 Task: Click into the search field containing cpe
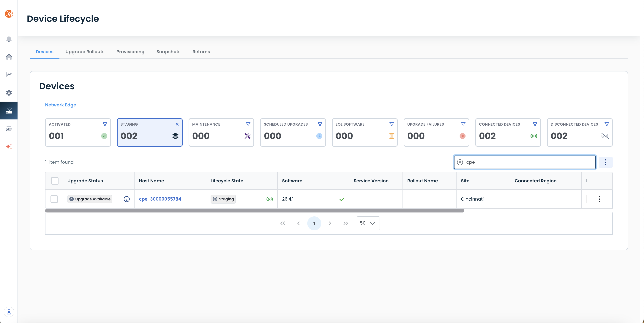click(525, 162)
